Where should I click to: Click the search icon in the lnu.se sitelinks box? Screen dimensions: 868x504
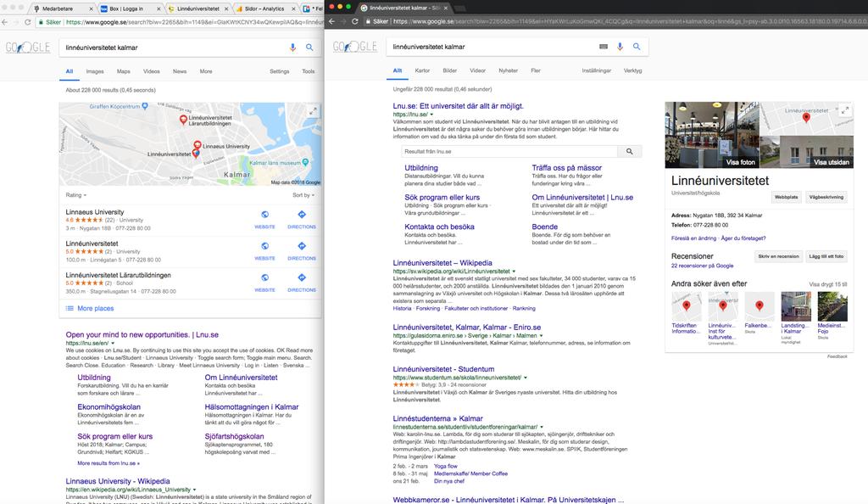(630, 151)
